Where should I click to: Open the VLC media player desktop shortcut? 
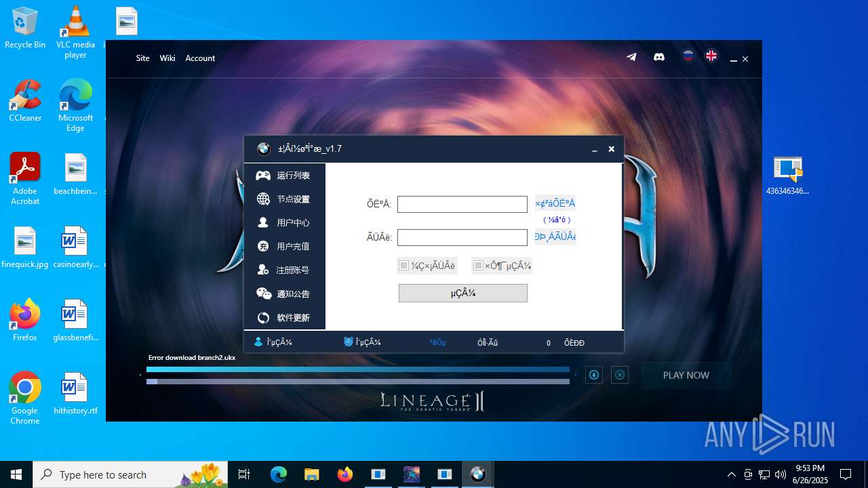[x=75, y=32]
